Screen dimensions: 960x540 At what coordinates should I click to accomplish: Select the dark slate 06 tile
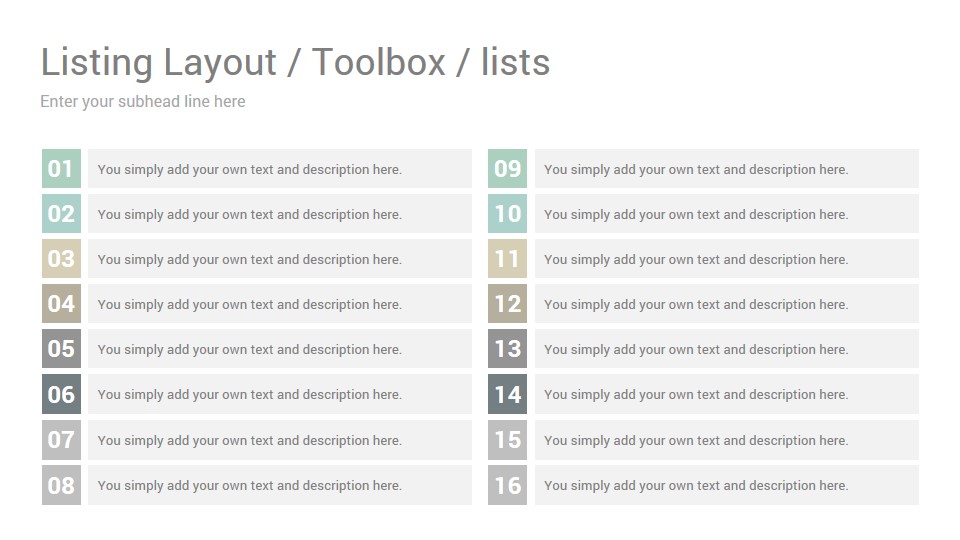tap(61, 394)
